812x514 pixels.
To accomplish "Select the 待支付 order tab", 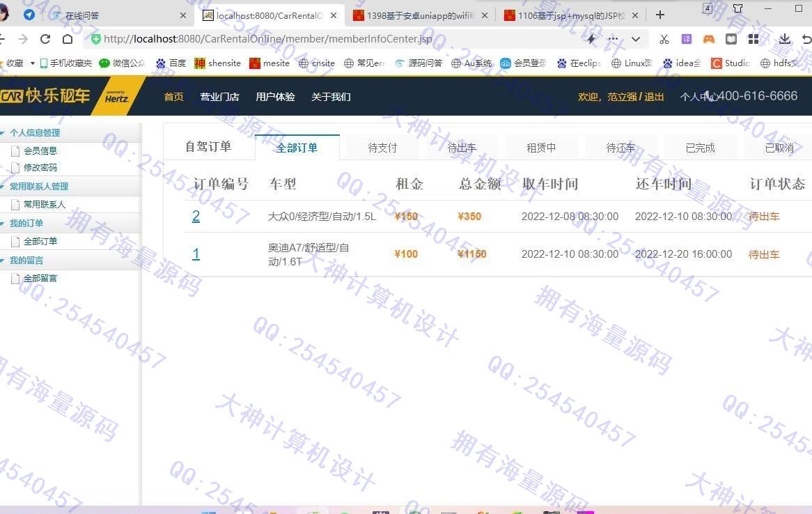I will coord(383,148).
